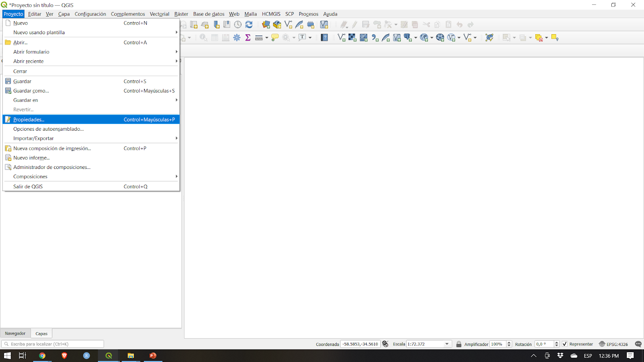Choose Administrador de composiciones… entry
This screenshot has height=362, width=644.
click(91, 167)
